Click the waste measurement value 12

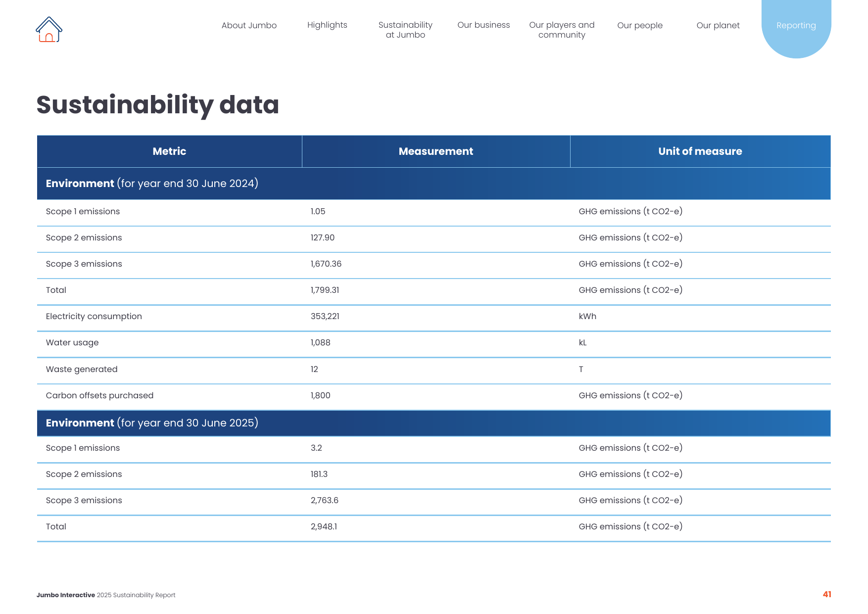[314, 369]
